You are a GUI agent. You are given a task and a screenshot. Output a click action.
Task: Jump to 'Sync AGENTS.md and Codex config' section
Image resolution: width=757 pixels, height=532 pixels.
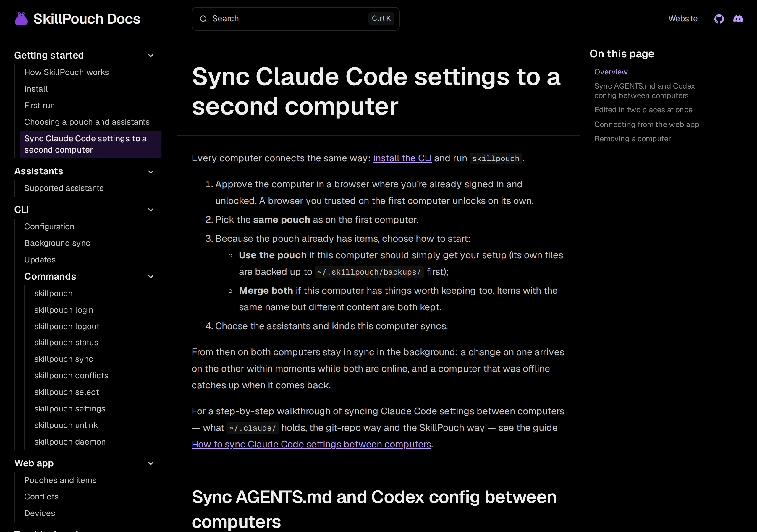coord(645,91)
